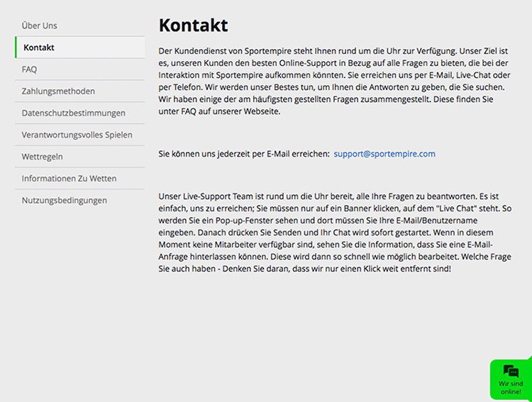This screenshot has height=402, width=532.
Task: Click the support@sportempire.com email link
Action: tap(384, 154)
